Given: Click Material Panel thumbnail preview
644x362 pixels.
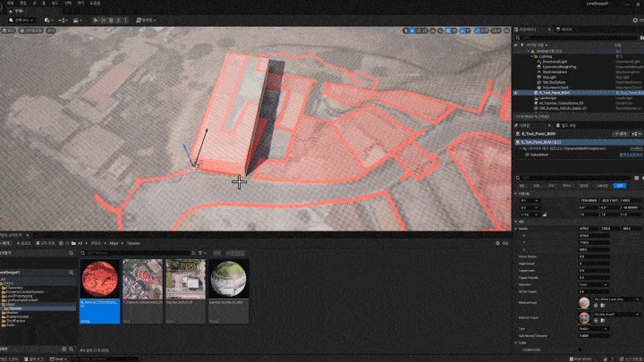Looking at the screenshot, I should pyautogui.click(x=584, y=303).
